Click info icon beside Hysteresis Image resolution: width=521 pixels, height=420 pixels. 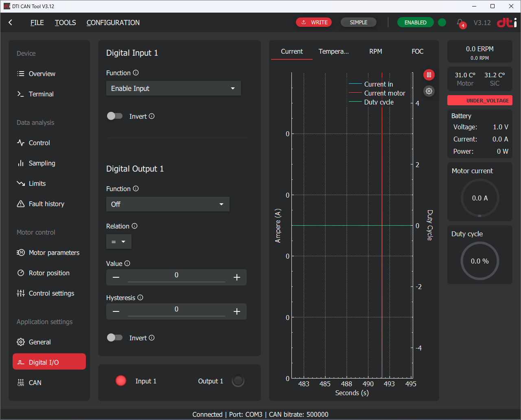coord(140,298)
